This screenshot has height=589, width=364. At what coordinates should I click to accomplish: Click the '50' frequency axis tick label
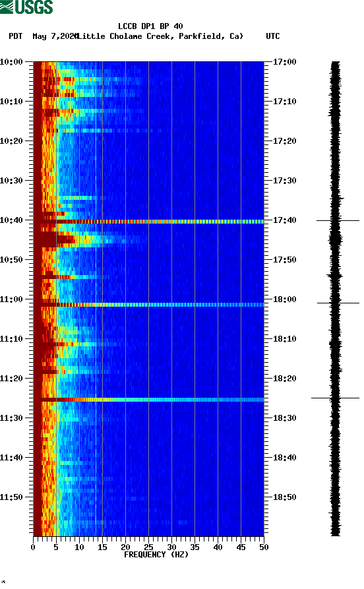click(x=264, y=547)
